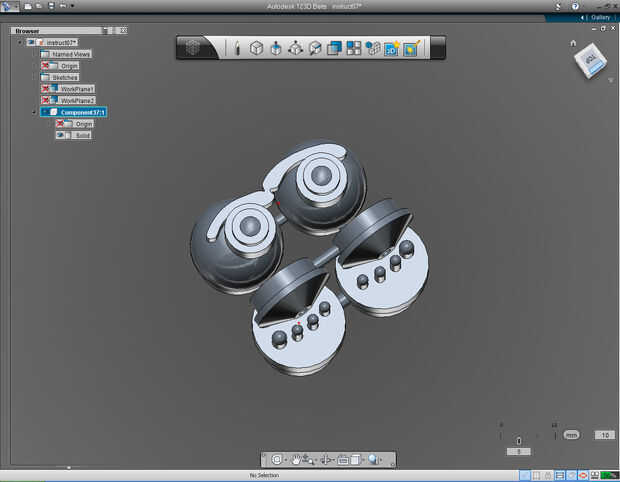Open the ViewCube options dropdown arrow
This screenshot has width=620, height=482.
coord(611,80)
